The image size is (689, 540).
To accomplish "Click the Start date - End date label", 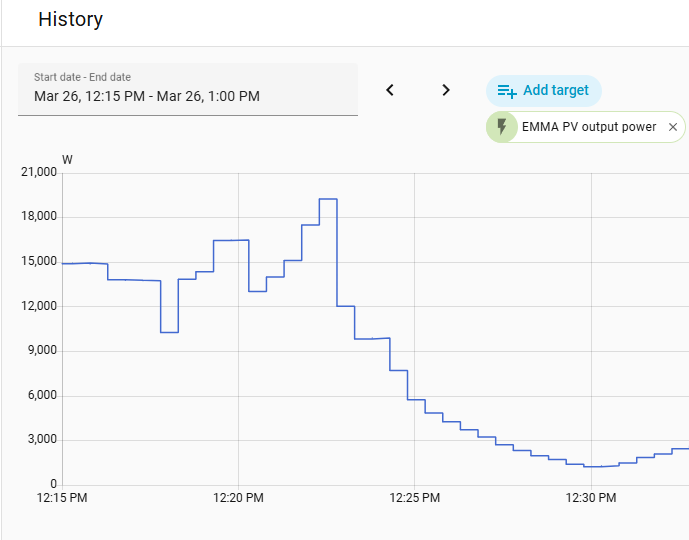I will pos(82,77).
